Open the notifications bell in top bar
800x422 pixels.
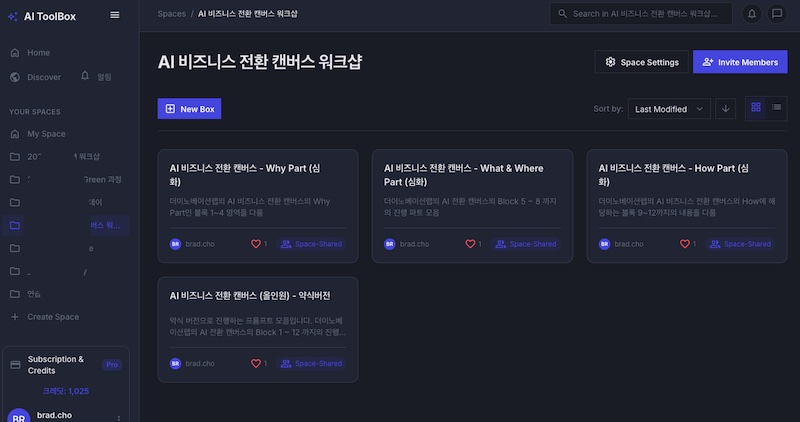pos(749,14)
